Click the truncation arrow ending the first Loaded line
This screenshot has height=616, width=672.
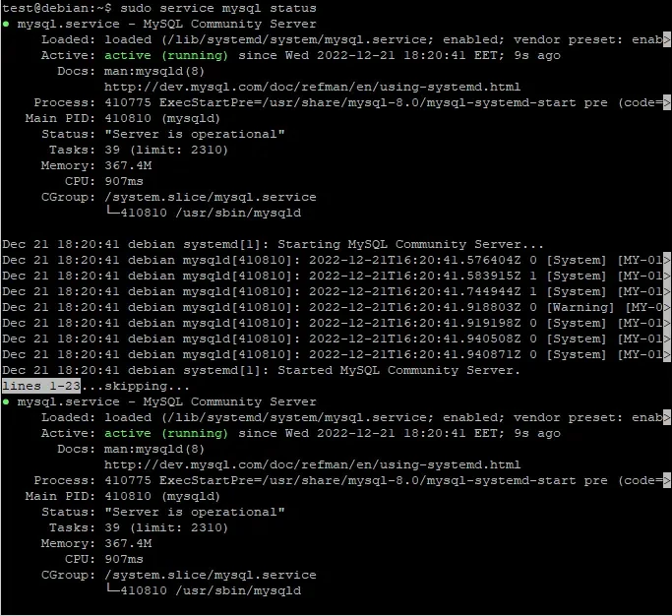click(x=667, y=39)
